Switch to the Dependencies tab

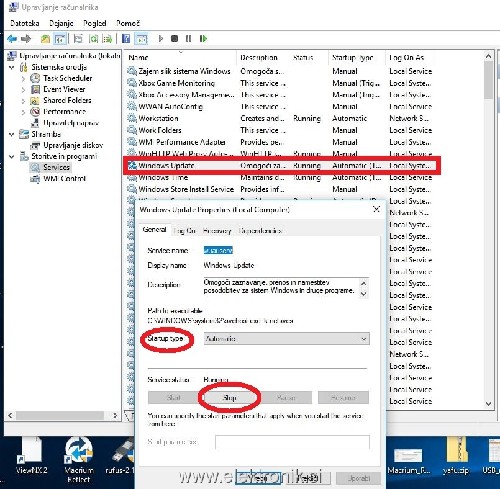[x=260, y=231]
